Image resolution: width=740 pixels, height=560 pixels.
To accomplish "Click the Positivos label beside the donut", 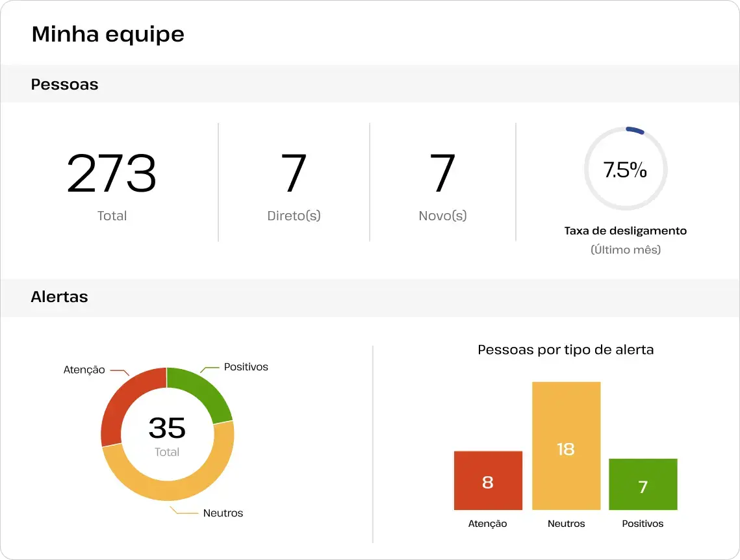I will (246, 367).
